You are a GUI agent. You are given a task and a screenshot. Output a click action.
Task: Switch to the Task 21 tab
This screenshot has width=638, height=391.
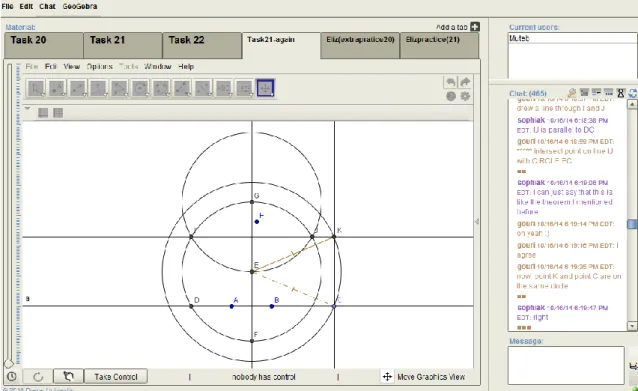[x=123, y=45]
